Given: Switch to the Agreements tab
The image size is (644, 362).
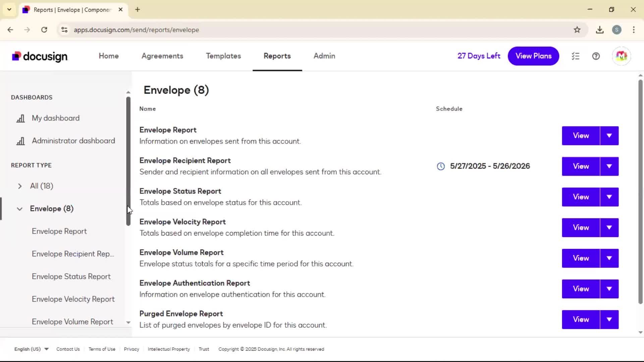Looking at the screenshot, I should click(162, 56).
